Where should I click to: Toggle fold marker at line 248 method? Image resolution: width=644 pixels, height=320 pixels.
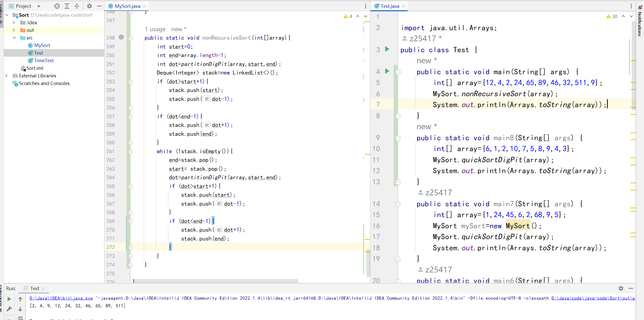130,38
